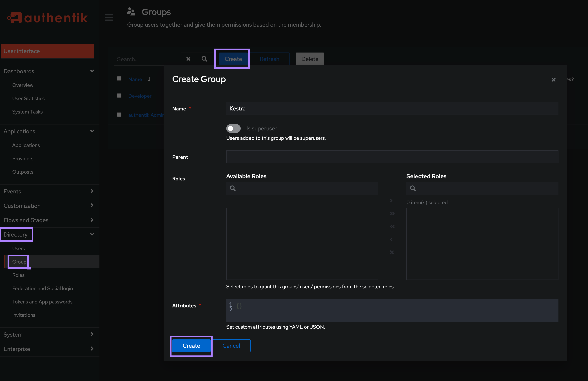
Task: Click the Available Roles search icon
Action: click(233, 188)
